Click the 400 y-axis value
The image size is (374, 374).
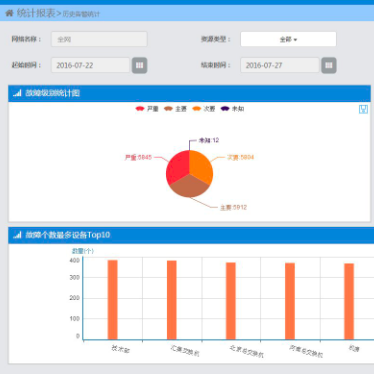74,260
